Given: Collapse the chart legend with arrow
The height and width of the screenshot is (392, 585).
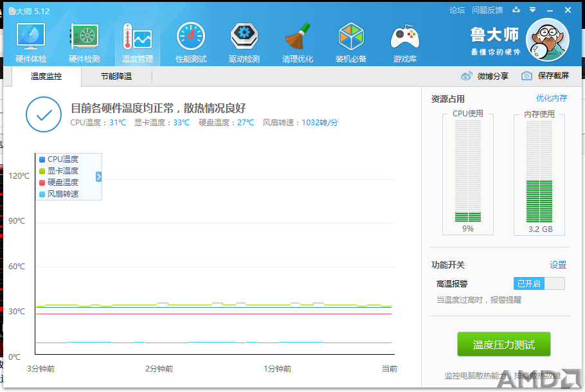Looking at the screenshot, I should tap(98, 177).
